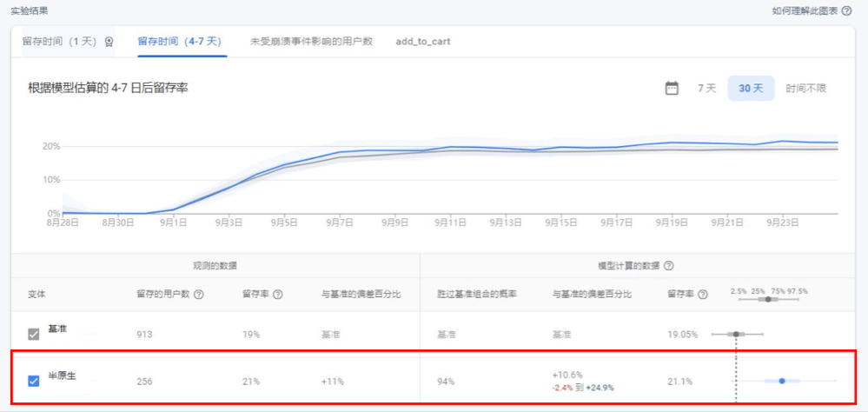Click the goal badge icon on 留存时间（1天）tab
The image size is (868, 412).
[109, 42]
